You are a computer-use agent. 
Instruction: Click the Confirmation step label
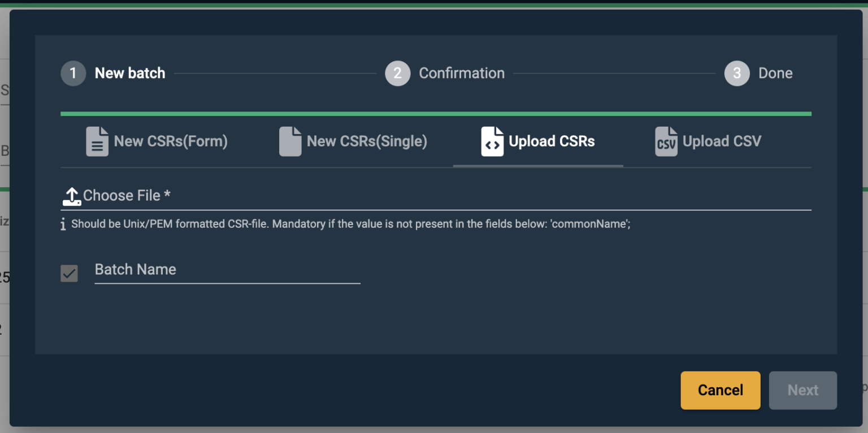click(461, 73)
